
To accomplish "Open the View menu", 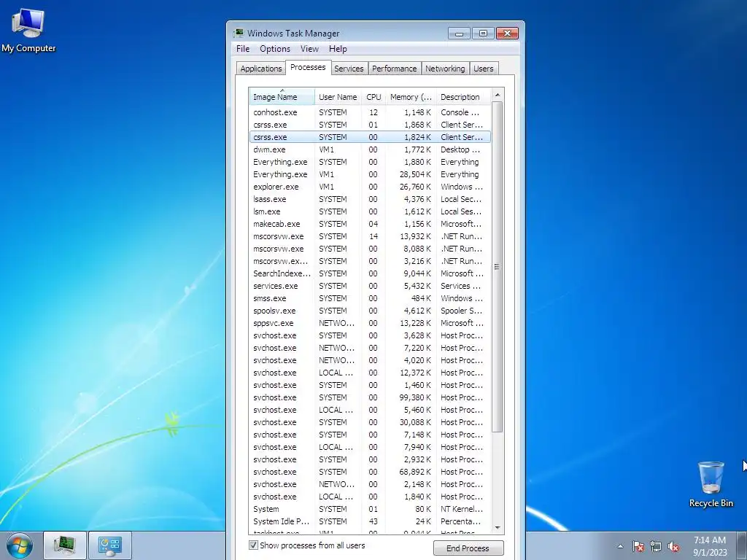I will [309, 49].
